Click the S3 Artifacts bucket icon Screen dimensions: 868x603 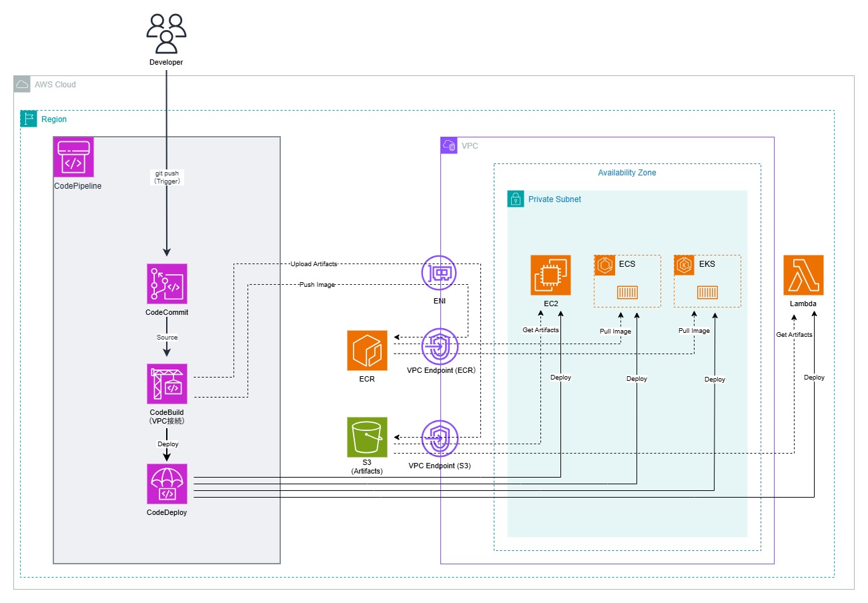click(x=367, y=438)
